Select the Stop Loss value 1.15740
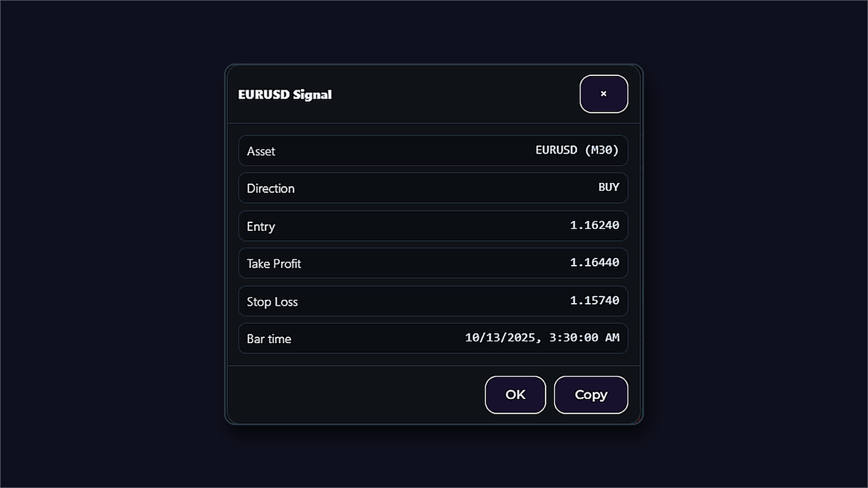The width and height of the screenshot is (868, 488). 595,301
